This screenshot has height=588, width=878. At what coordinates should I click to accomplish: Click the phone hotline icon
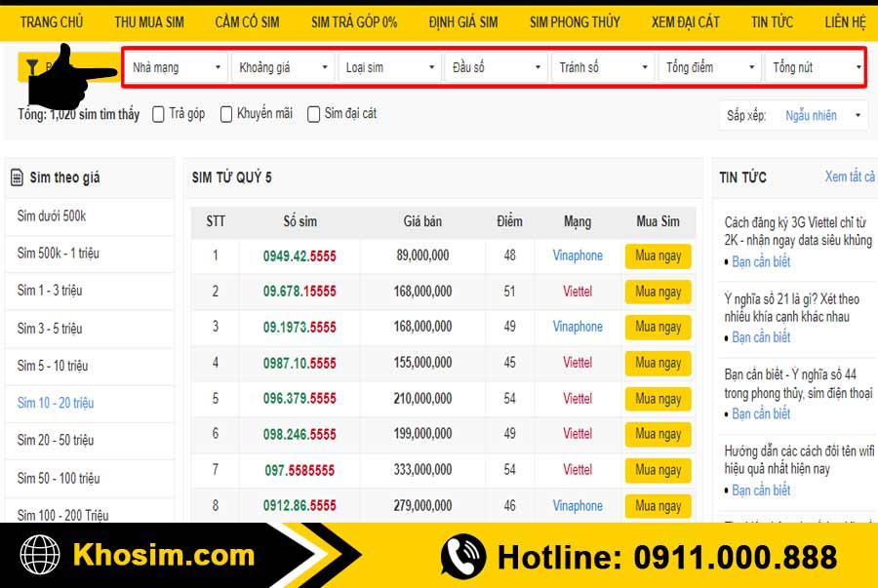pos(462,557)
